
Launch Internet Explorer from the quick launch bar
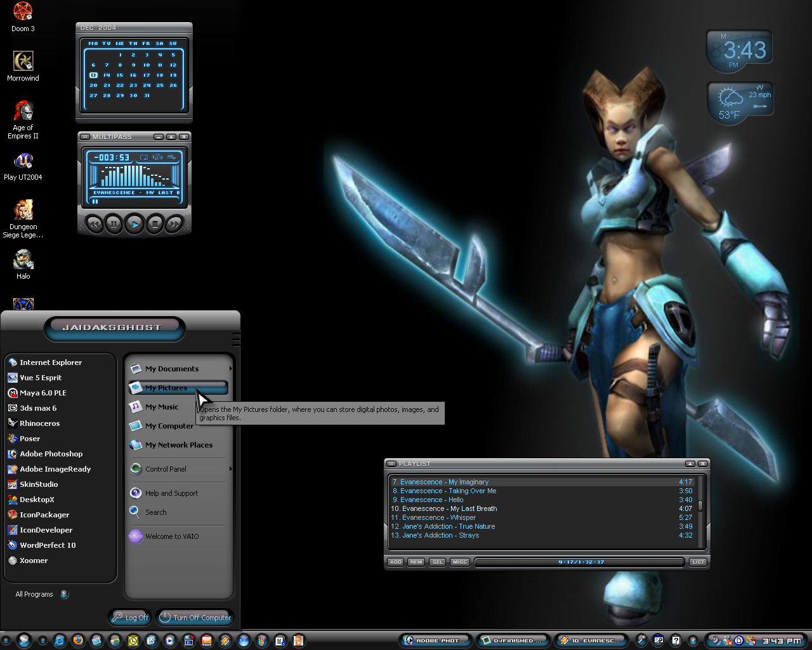pyautogui.click(x=60, y=640)
